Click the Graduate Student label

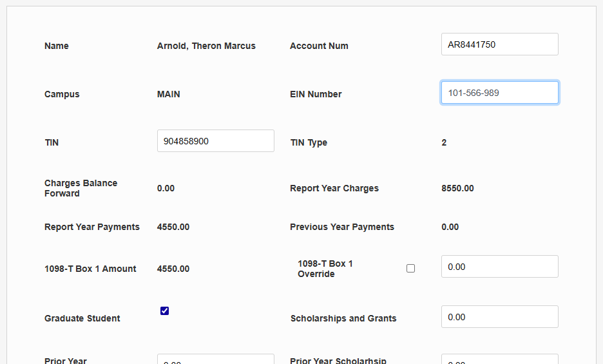tap(82, 318)
